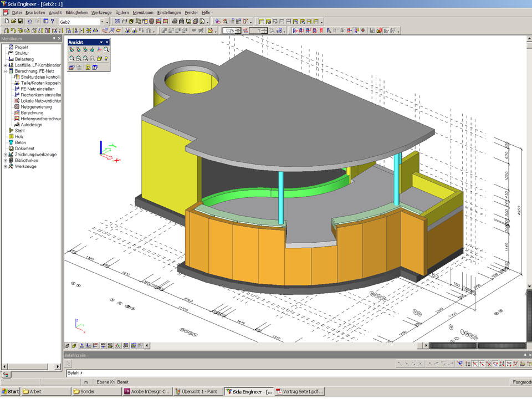
Task: Open the Bibliotheken menu in menu bar
Action: (76, 12)
